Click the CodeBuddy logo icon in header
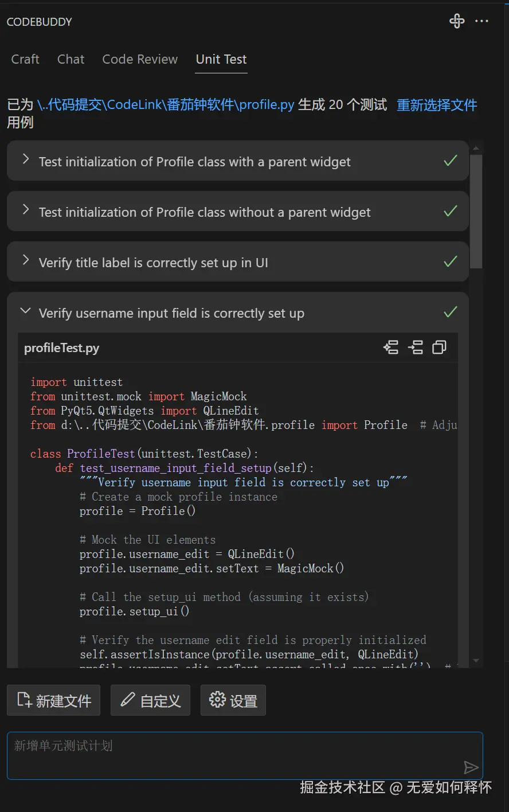The height and width of the screenshot is (812, 509). [457, 21]
